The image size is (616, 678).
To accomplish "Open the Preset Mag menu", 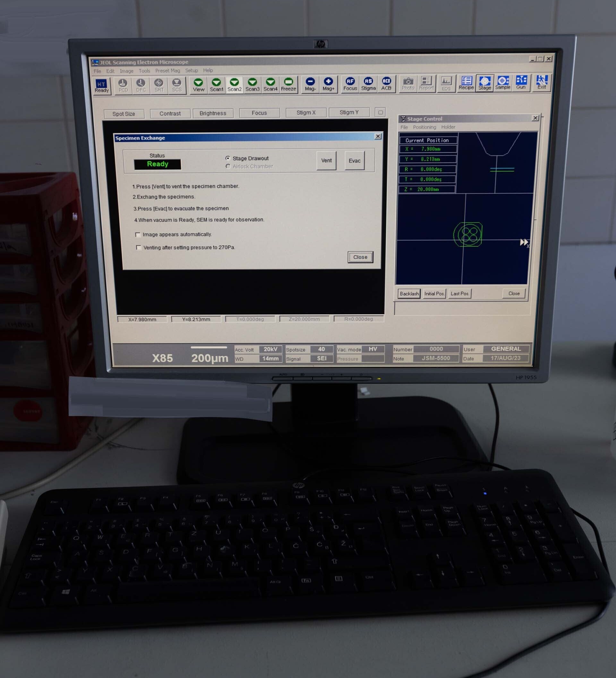I will 167,71.
